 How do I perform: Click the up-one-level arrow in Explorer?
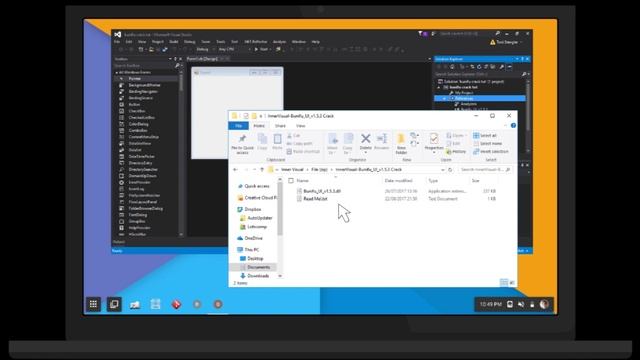point(262,169)
